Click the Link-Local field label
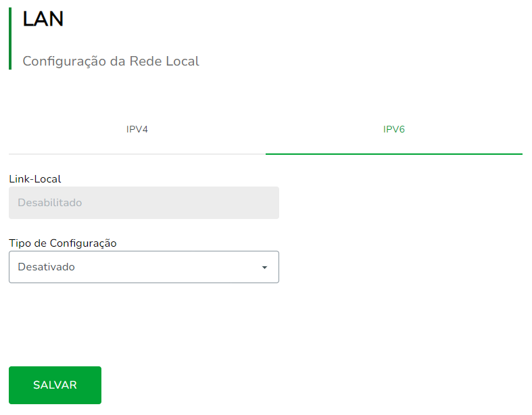This screenshot has height=415, width=532. coord(34,179)
